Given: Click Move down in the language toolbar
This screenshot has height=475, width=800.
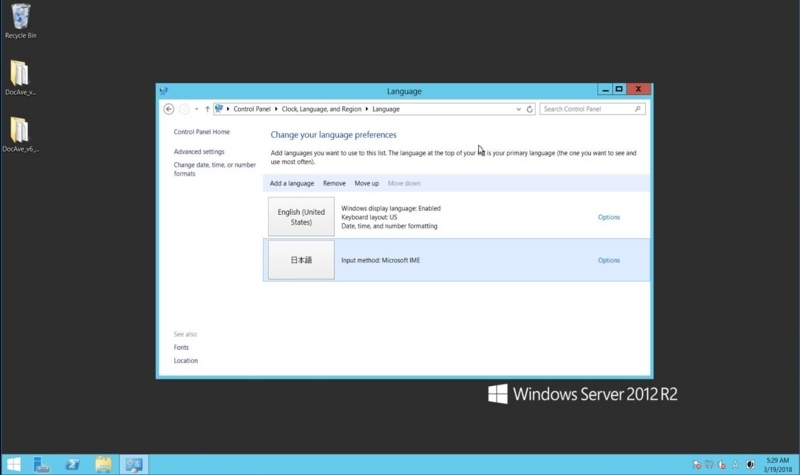Looking at the screenshot, I should (x=404, y=183).
